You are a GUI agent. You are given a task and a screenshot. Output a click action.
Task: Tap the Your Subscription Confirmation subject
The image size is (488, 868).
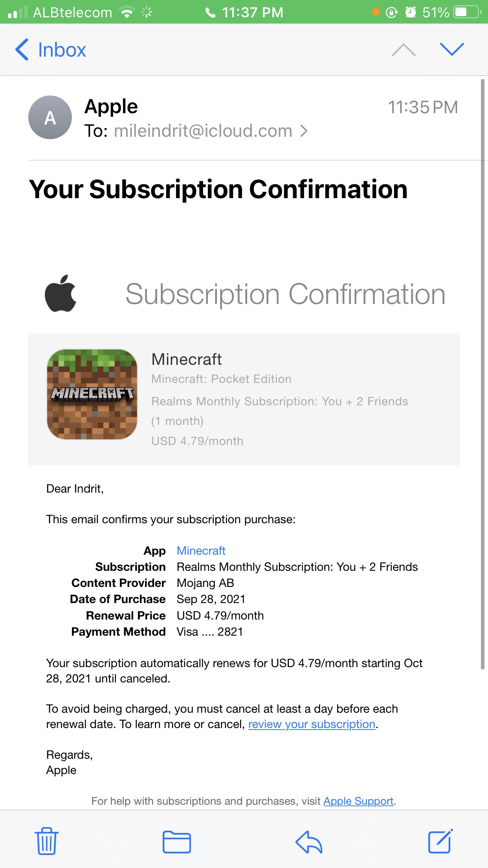pos(218,189)
